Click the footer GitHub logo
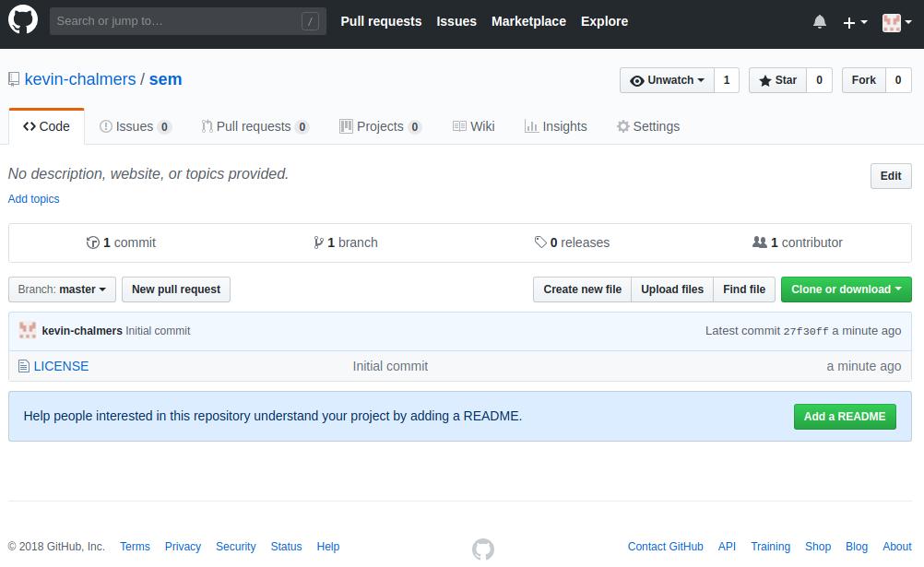The width and height of the screenshot is (924, 567). tap(482, 549)
